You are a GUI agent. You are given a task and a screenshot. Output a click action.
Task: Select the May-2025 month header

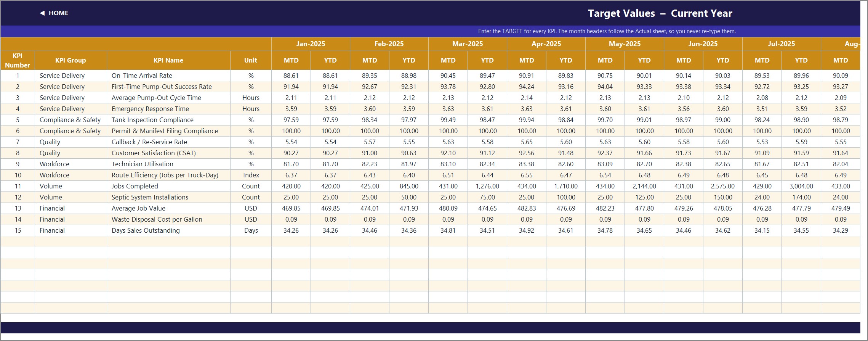click(x=625, y=44)
